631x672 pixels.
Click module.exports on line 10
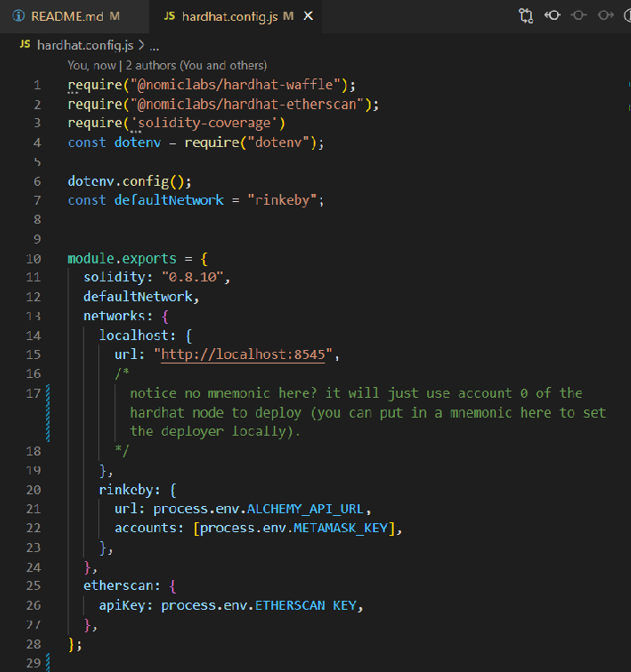pos(122,259)
